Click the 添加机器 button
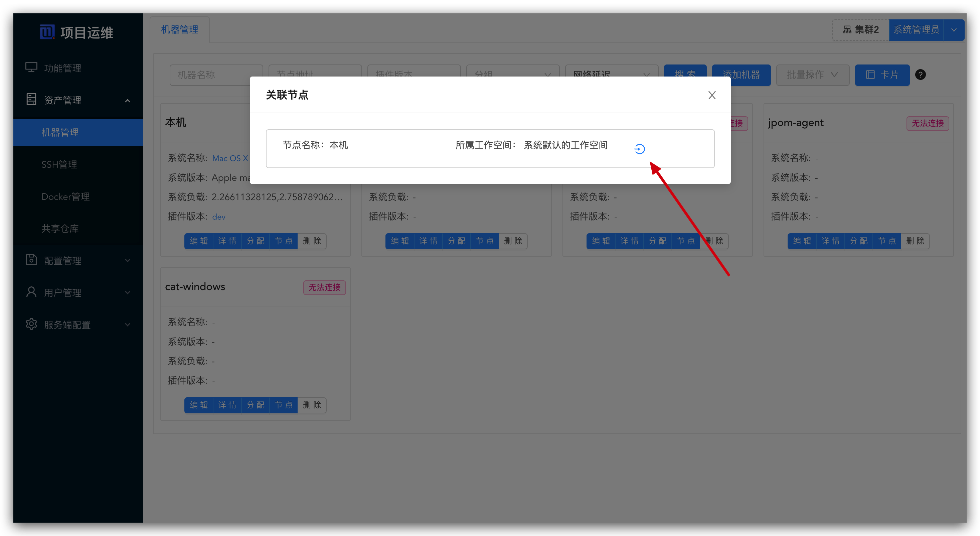Viewport: 980px width, 536px height. (x=741, y=75)
